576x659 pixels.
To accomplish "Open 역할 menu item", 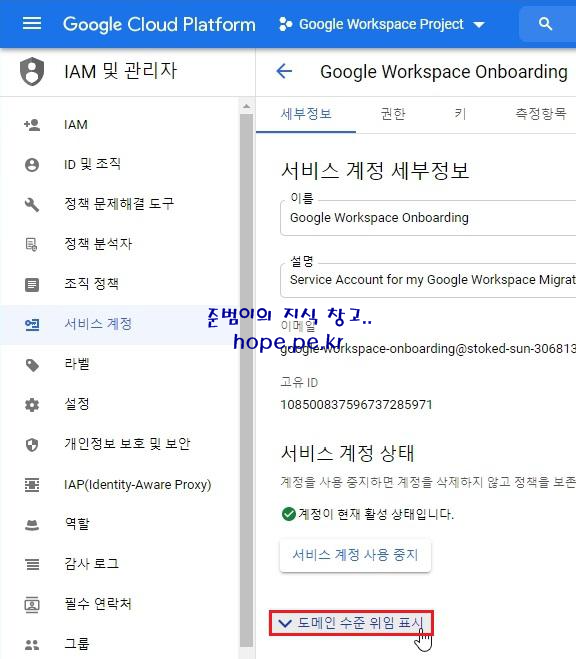I will pos(120,524).
